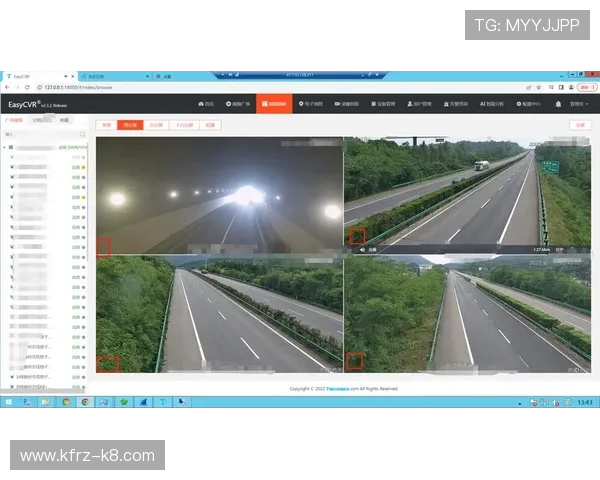600x480 pixels.
Task: Select the nine-split (九分屏) layout
Action: (x=156, y=125)
